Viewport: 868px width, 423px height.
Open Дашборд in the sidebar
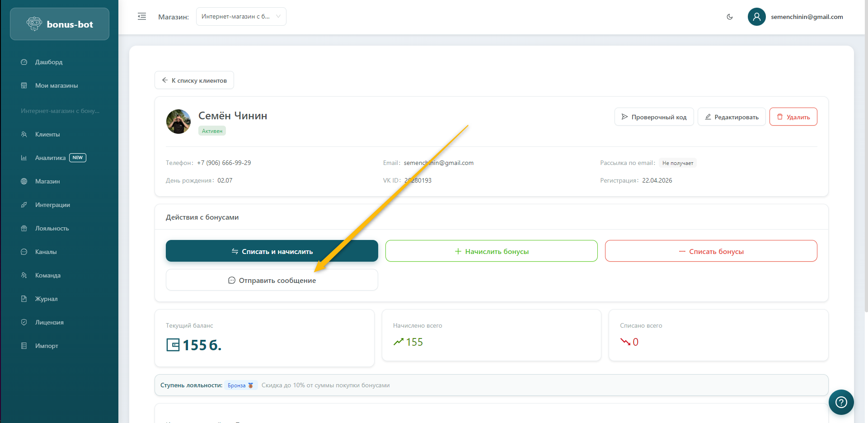click(49, 62)
